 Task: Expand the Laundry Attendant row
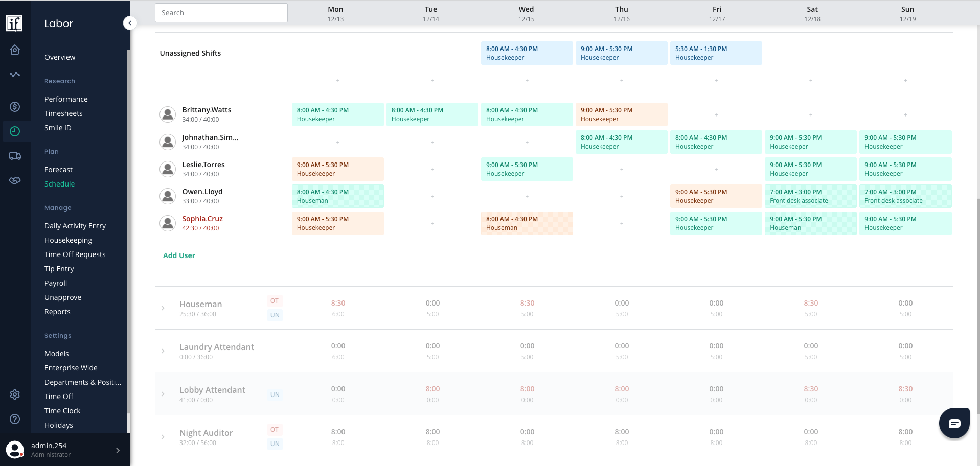(163, 351)
